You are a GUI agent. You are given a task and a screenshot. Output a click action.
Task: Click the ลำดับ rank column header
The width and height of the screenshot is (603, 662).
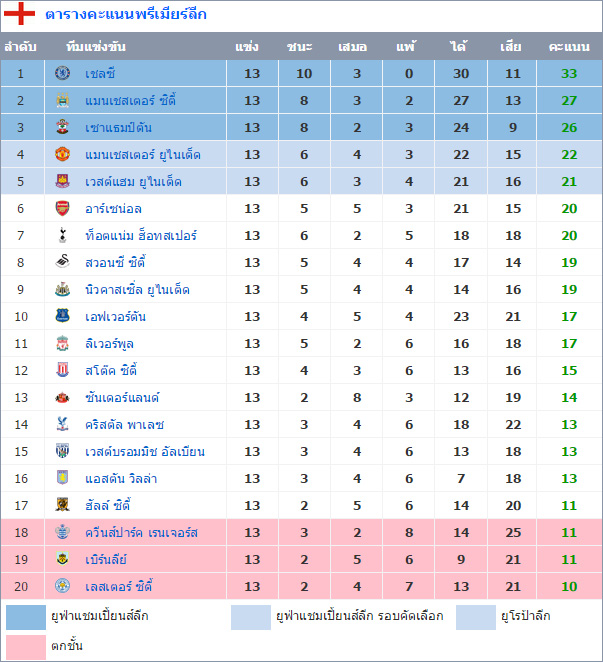[20, 46]
